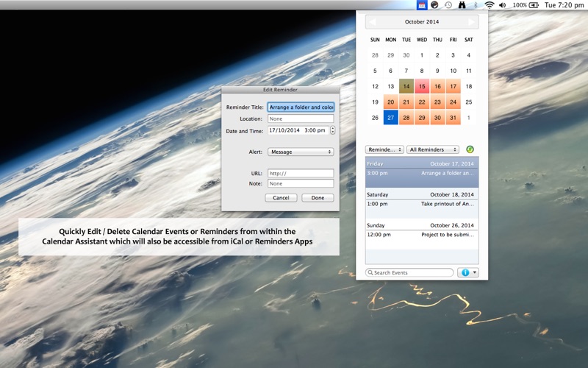Click the Saturday October 18, 2014 header

coord(422,194)
